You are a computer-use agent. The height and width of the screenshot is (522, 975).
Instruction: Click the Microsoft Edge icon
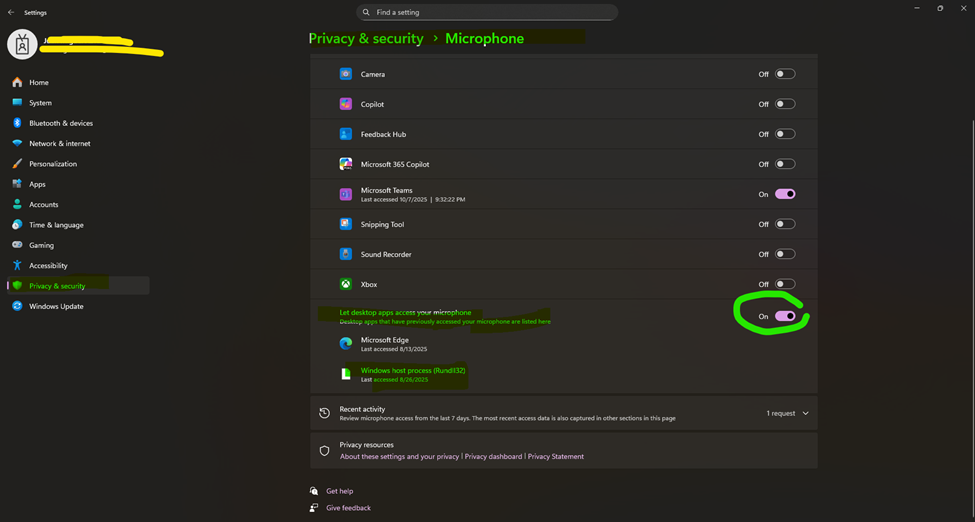click(x=345, y=343)
